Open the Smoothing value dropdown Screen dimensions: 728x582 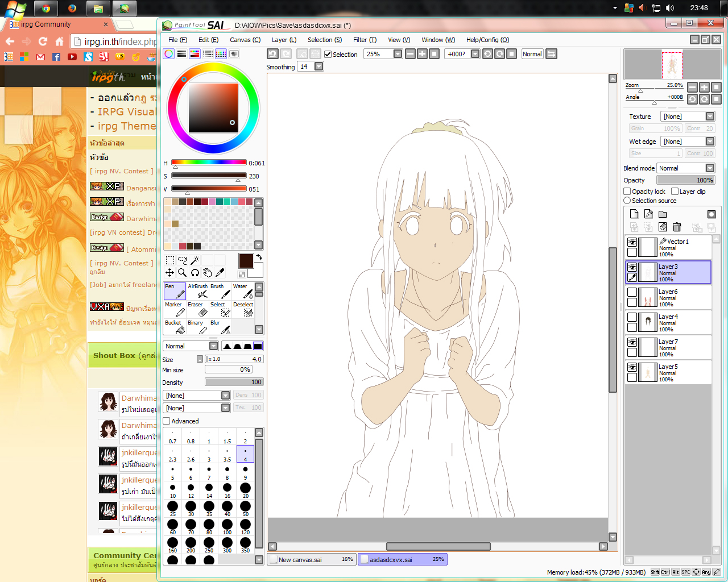tap(318, 66)
